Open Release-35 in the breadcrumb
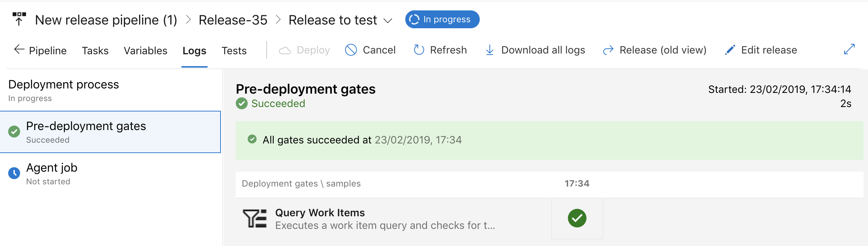 [x=233, y=20]
